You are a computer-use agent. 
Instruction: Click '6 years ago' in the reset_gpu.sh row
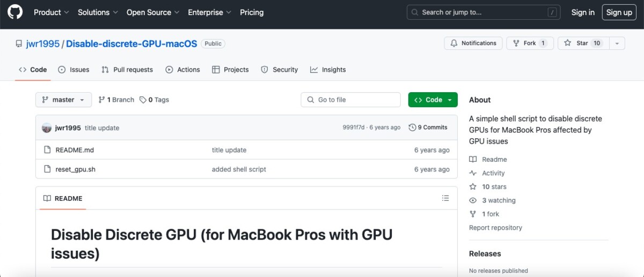(432, 169)
